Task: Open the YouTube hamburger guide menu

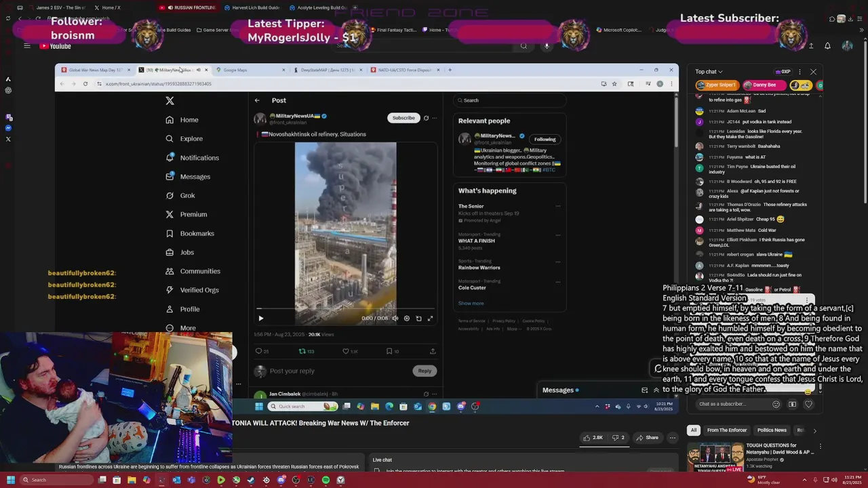Action: click(27, 46)
